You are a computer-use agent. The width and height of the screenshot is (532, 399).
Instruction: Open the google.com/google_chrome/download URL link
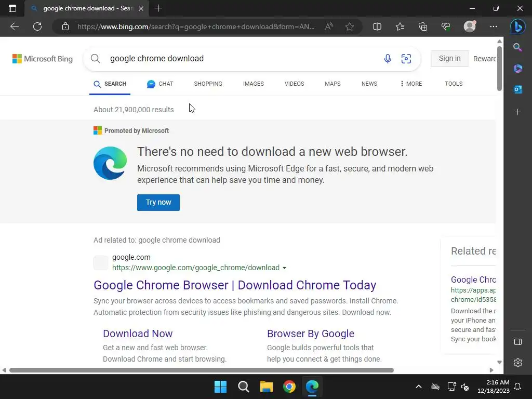pyautogui.click(x=196, y=268)
